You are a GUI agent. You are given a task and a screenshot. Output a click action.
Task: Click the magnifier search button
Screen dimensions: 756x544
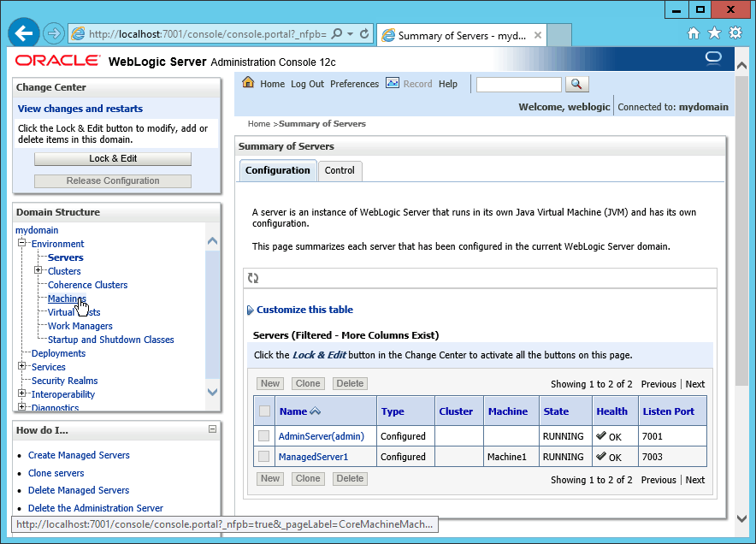(577, 84)
